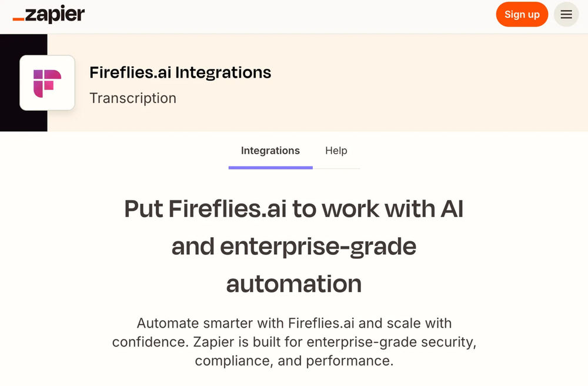Screen dimensions: 588x386
Task: Click the "and enterprise-grade" heading line
Action: point(294,247)
